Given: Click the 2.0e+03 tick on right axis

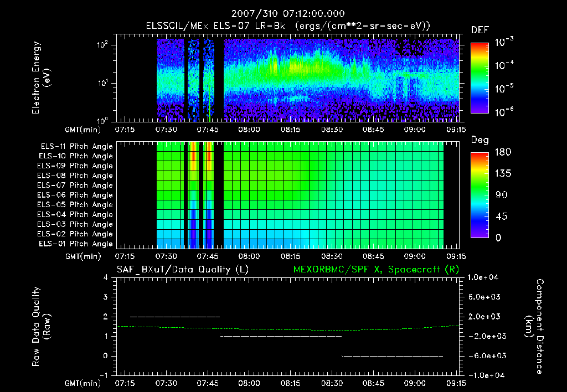Looking at the screenshot, I should [484, 317].
